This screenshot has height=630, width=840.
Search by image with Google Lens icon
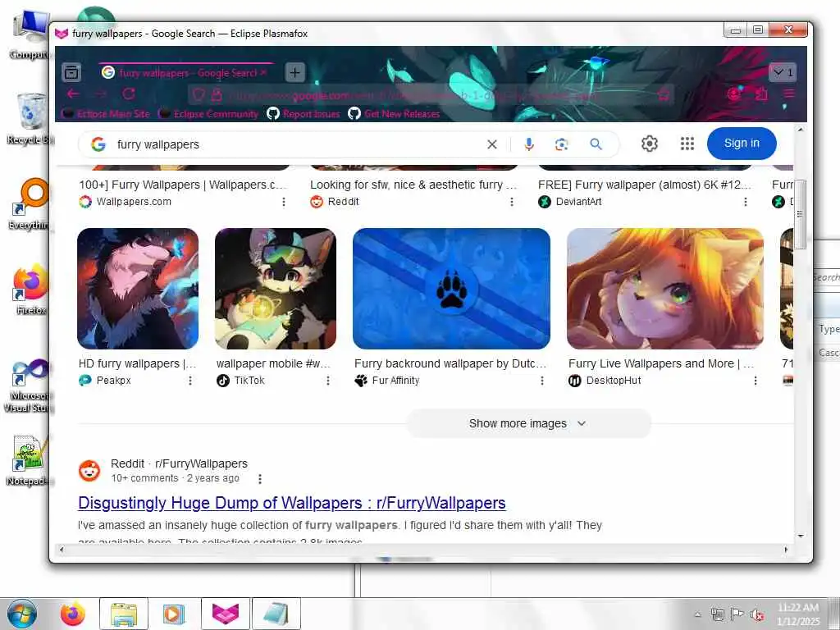coord(561,144)
